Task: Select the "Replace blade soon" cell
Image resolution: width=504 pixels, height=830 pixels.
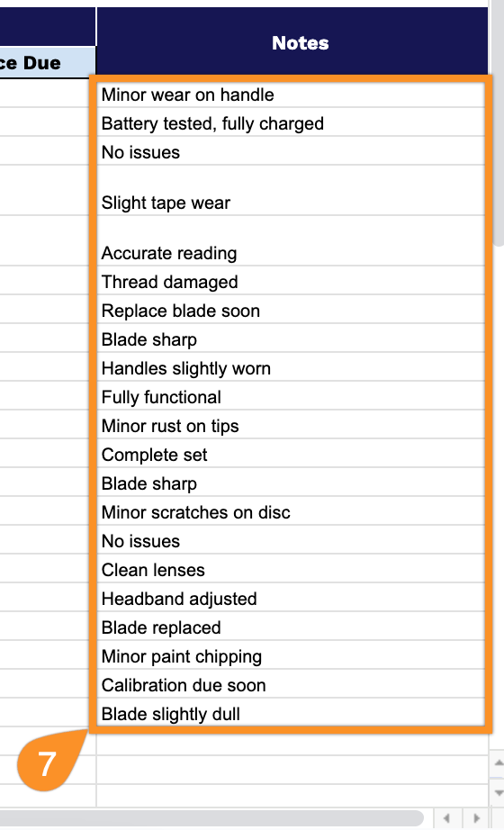Action: coord(291,311)
